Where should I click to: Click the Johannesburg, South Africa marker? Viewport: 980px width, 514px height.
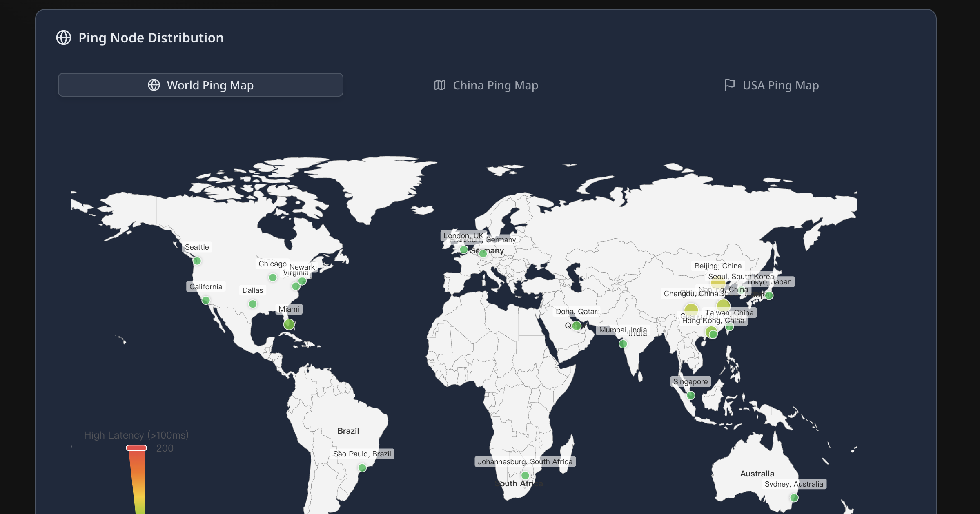click(x=526, y=475)
